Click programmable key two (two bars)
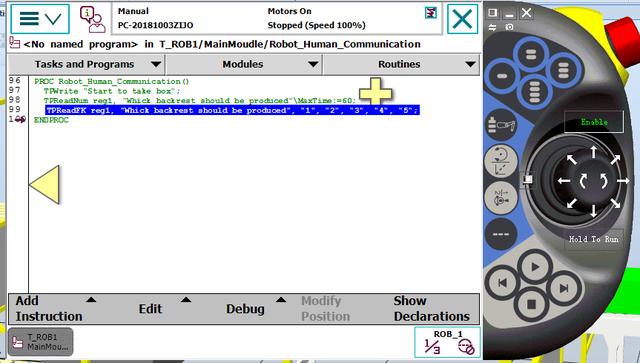The height and width of the screenshot is (363, 640). tap(531, 54)
